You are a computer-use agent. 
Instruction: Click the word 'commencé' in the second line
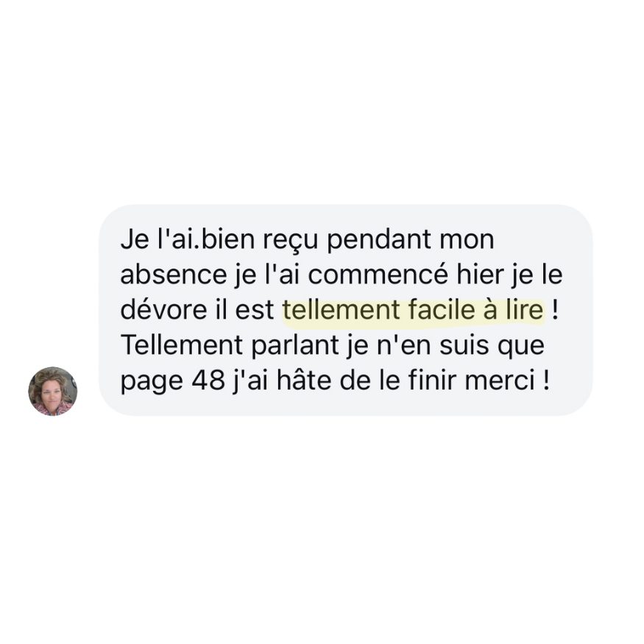(x=378, y=275)
